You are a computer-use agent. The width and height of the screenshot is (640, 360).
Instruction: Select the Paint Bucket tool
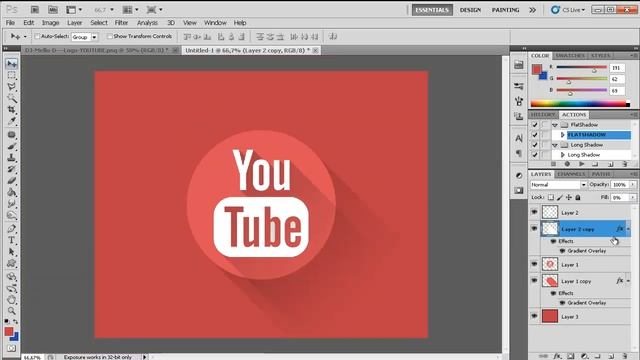click(11, 192)
